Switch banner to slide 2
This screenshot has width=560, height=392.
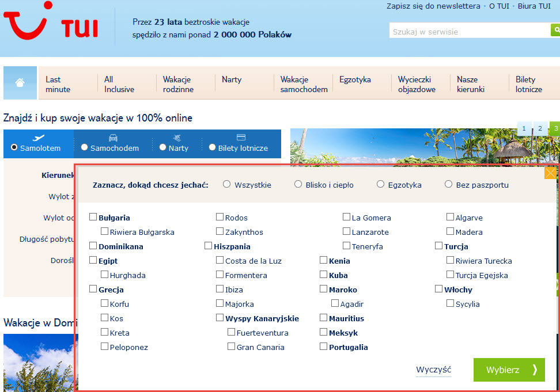pos(540,128)
